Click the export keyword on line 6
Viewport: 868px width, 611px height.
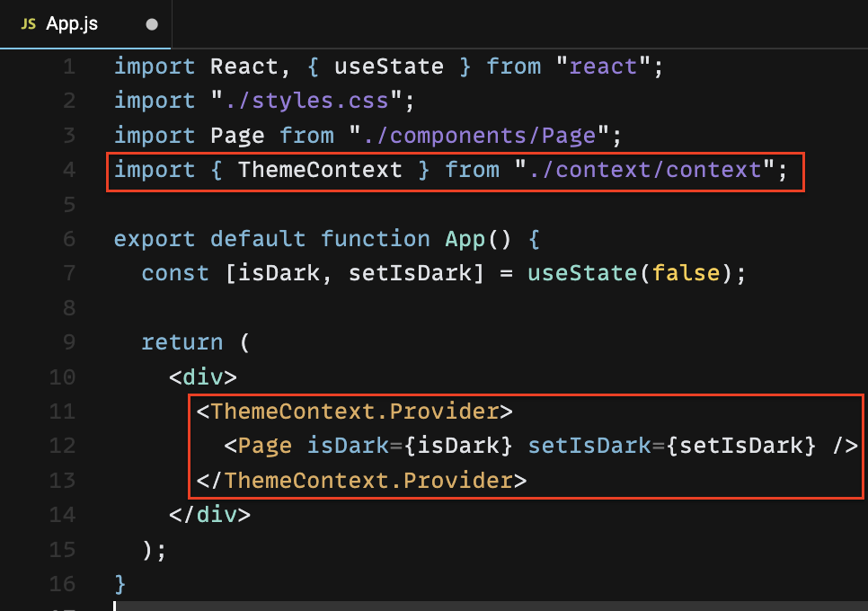coord(155,239)
